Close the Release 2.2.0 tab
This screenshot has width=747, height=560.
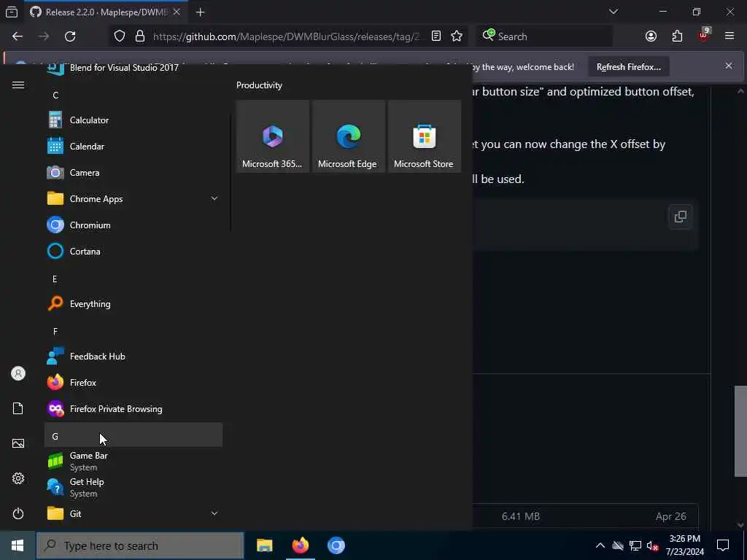click(x=177, y=12)
